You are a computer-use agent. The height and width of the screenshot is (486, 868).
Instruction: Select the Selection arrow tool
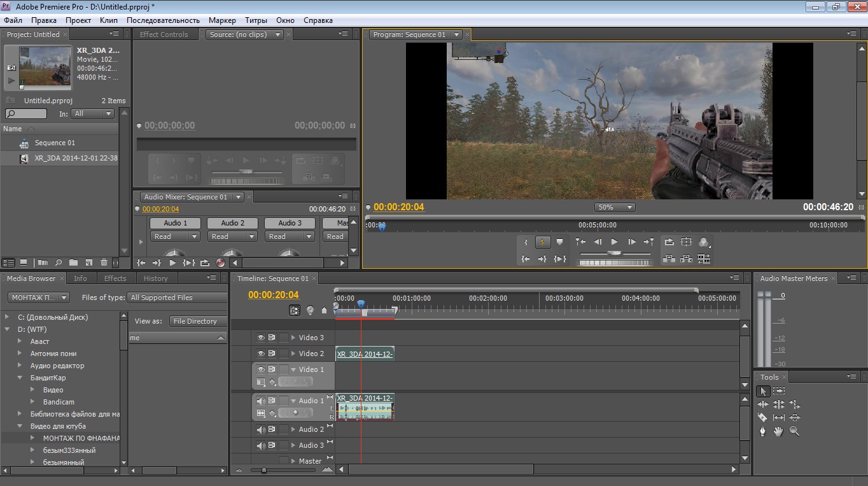(x=763, y=391)
